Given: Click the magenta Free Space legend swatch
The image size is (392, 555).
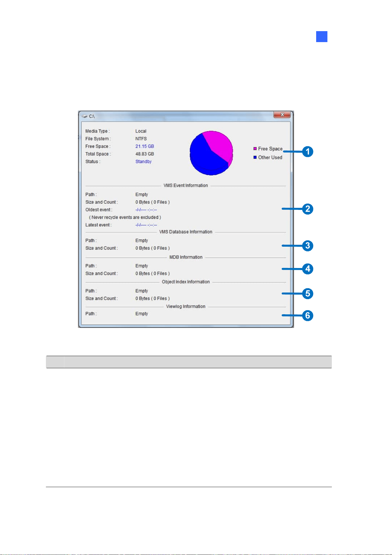Looking at the screenshot, I should (255, 149).
